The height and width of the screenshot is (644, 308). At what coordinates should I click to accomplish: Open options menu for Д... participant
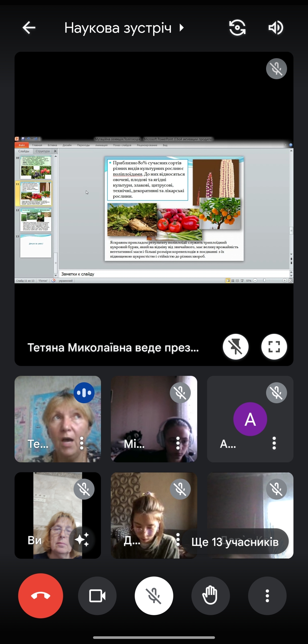click(178, 539)
